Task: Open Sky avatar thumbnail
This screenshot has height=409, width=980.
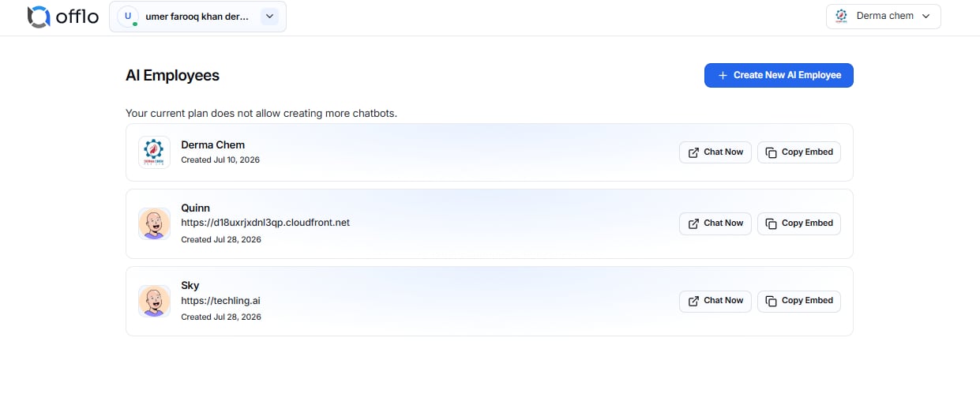Action: pyautogui.click(x=154, y=301)
